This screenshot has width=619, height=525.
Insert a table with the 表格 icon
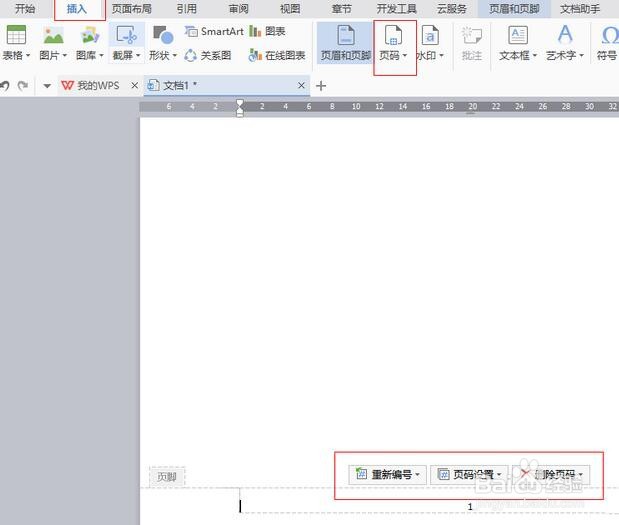[16, 35]
